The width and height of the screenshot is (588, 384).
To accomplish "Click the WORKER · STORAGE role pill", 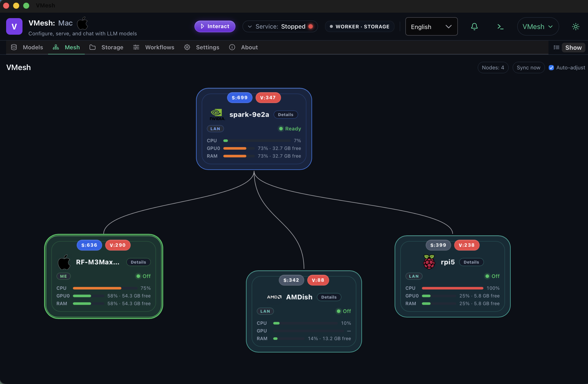I will [360, 26].
